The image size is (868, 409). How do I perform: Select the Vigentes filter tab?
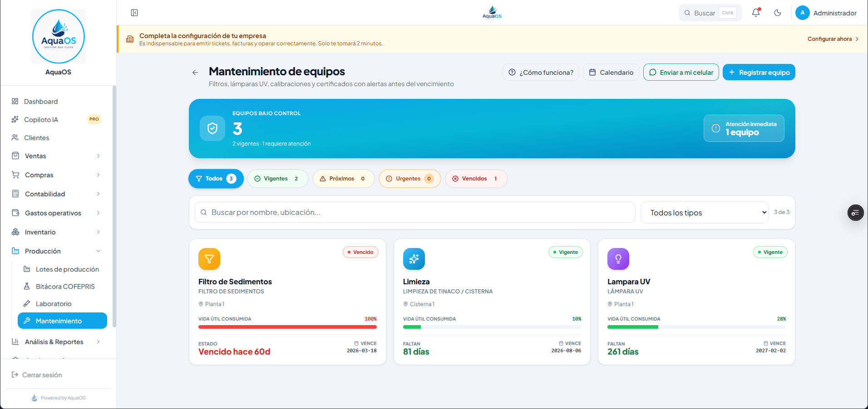[278, 179]
